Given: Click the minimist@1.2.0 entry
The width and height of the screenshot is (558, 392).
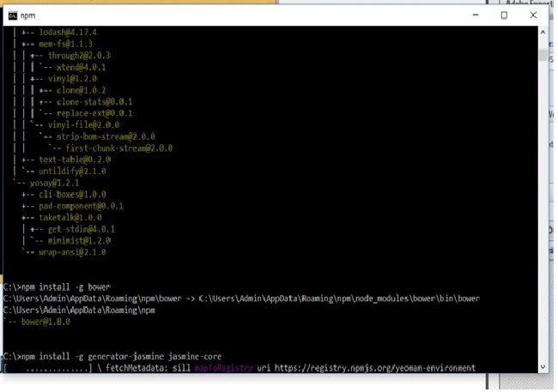Looking at the screenshot, I should tap(79, 241).
